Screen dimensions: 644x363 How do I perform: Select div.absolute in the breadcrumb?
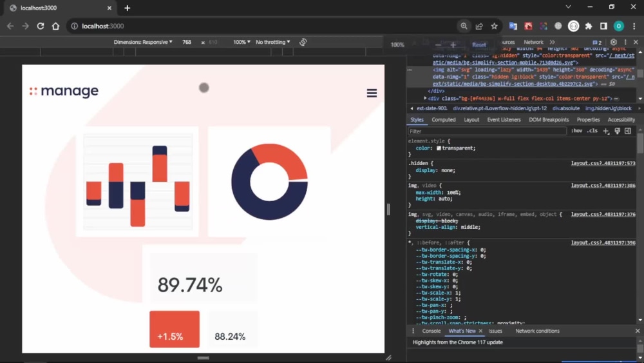(566, 108)
